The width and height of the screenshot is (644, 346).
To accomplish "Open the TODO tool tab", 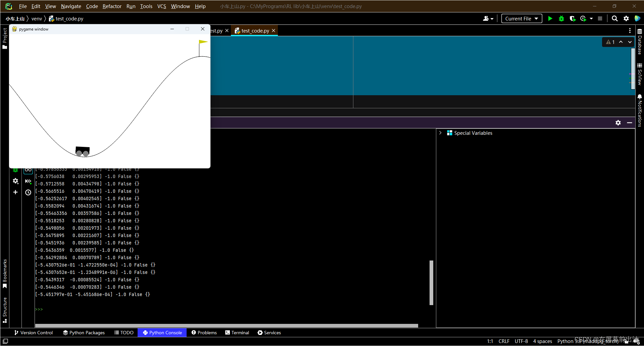I will 124,333.
